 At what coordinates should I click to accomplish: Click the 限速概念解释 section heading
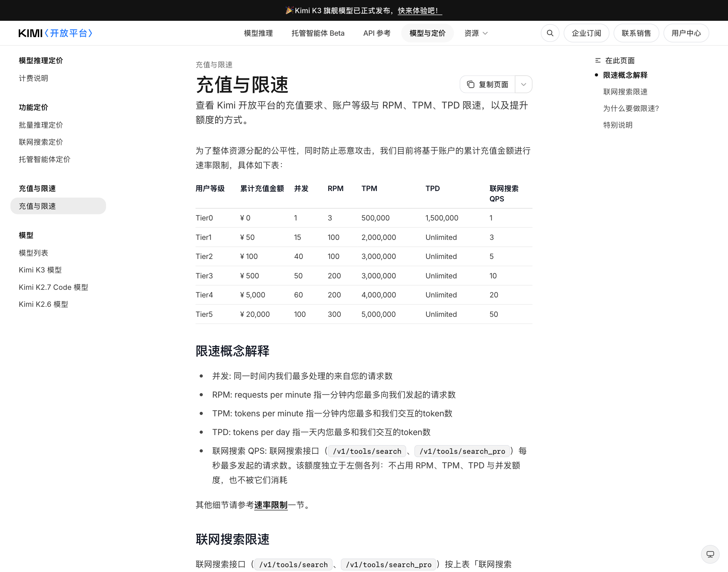232,351
